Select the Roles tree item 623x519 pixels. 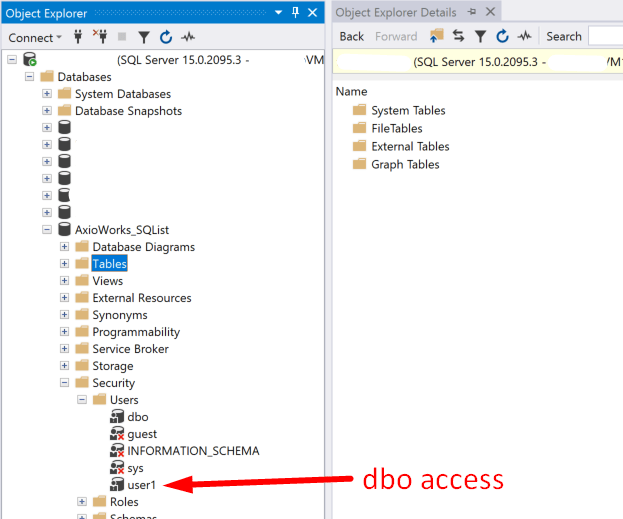pos(124,502)
